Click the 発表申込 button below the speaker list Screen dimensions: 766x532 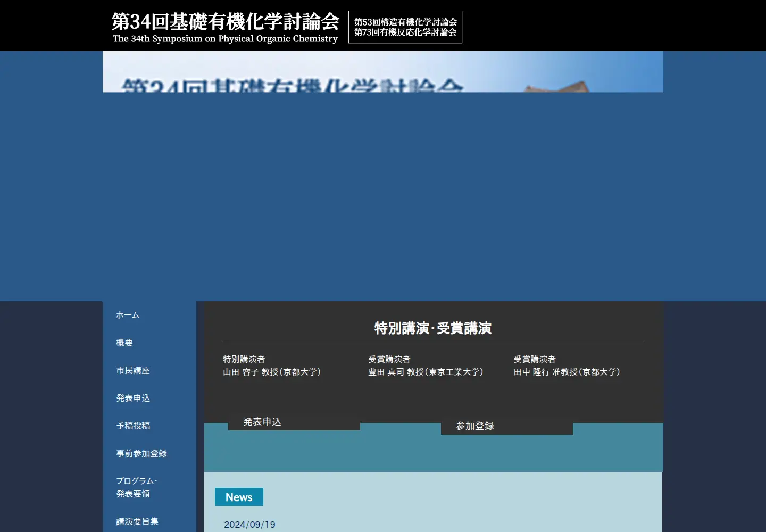(294, 422)
